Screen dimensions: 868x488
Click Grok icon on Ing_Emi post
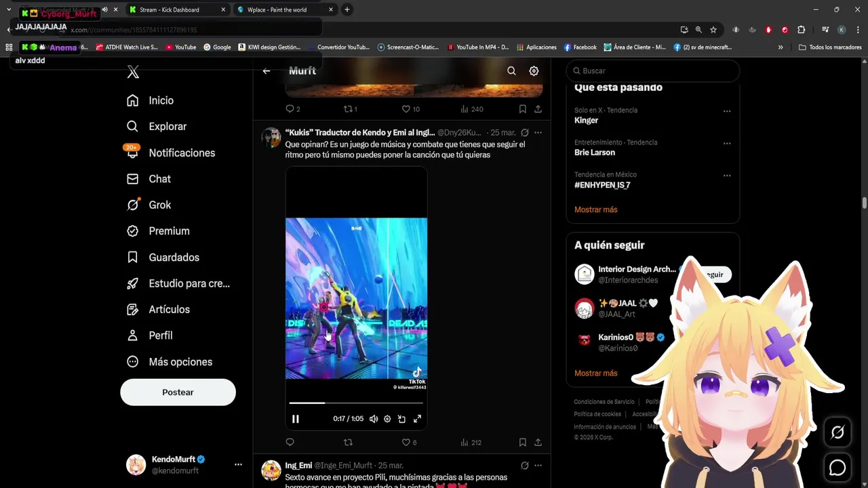[524, 466]
